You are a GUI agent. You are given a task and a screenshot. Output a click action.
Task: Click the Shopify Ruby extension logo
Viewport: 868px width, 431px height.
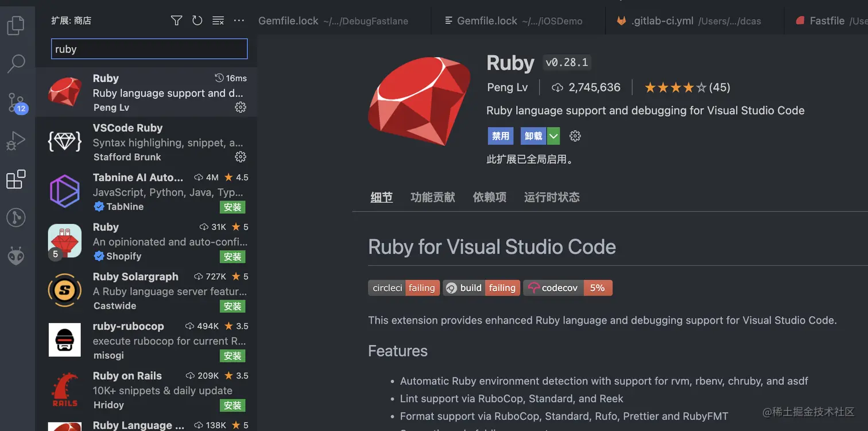[x=65, y=240]
